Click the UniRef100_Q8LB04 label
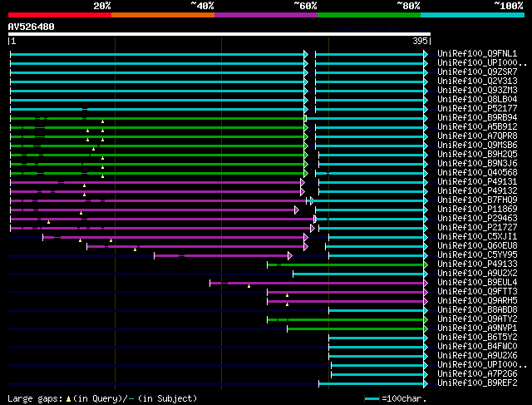The image size is (532, 405). (x=477, y=100)
